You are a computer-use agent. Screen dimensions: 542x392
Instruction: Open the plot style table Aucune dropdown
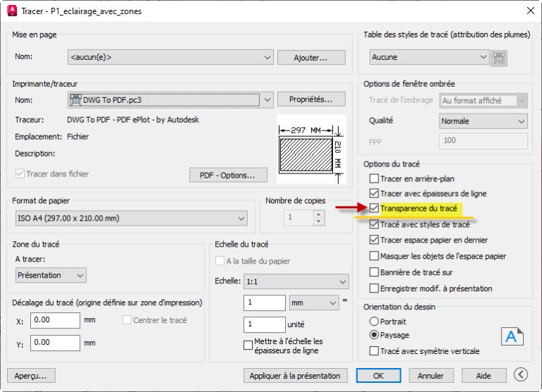pos(429,57)
